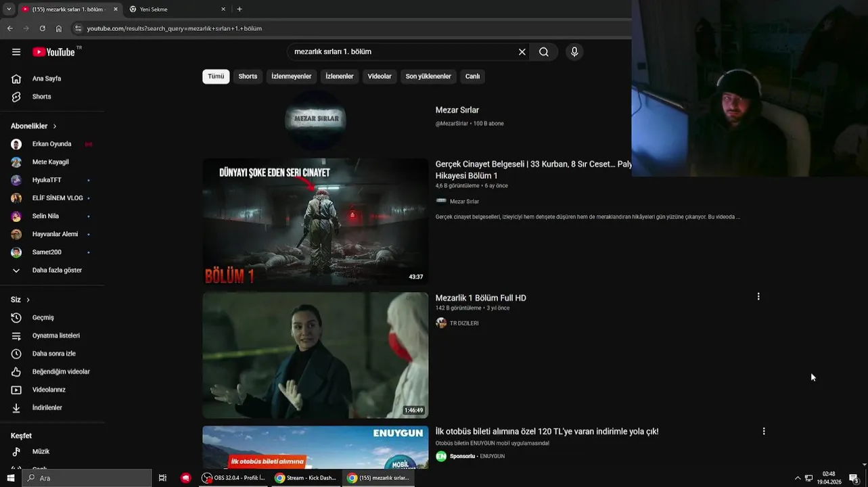Select the Videolar filter chip
Viewport: 868px width, 487px height.
(x=380, y=76)
